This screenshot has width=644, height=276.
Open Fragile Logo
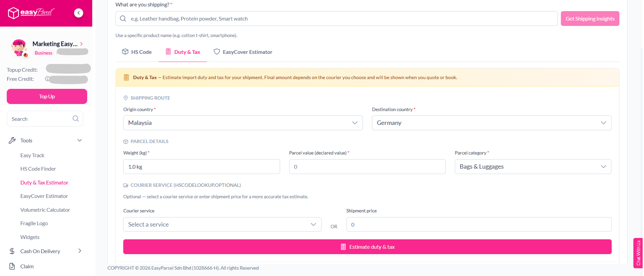click(x=34, y=223)
